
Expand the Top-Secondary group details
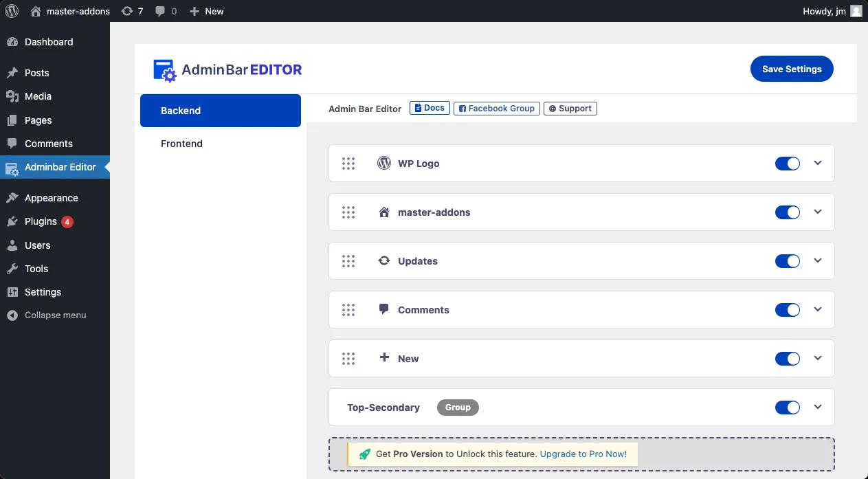tap(818, 407)
